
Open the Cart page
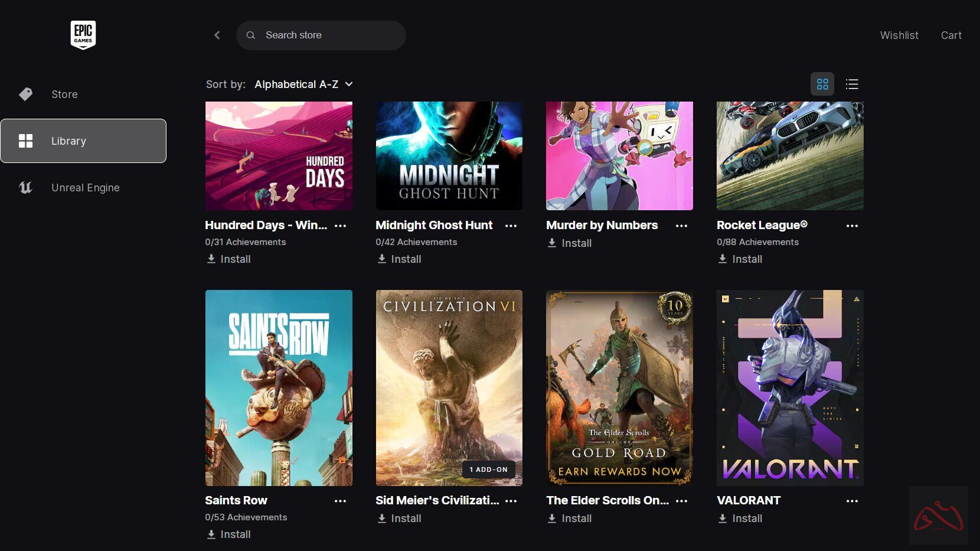pyautogui.click(x=950, y=35)
